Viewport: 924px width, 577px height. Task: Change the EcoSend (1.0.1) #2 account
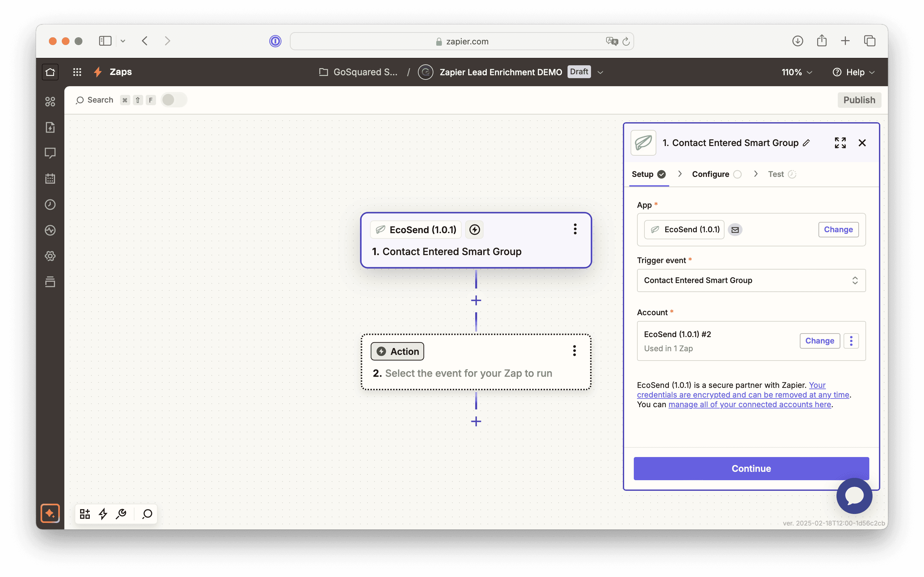[819, 341]
